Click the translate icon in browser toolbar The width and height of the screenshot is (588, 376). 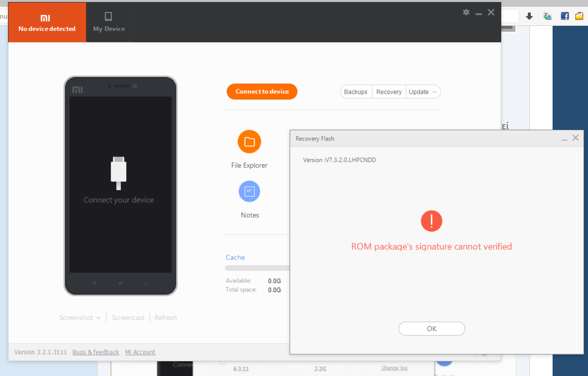(547, 16)
